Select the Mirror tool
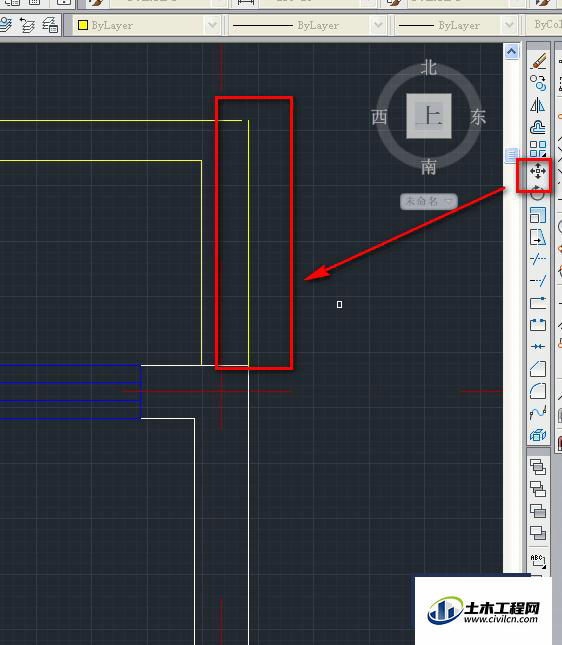Screen dimensions: 562x645 (x=538, y=105)
